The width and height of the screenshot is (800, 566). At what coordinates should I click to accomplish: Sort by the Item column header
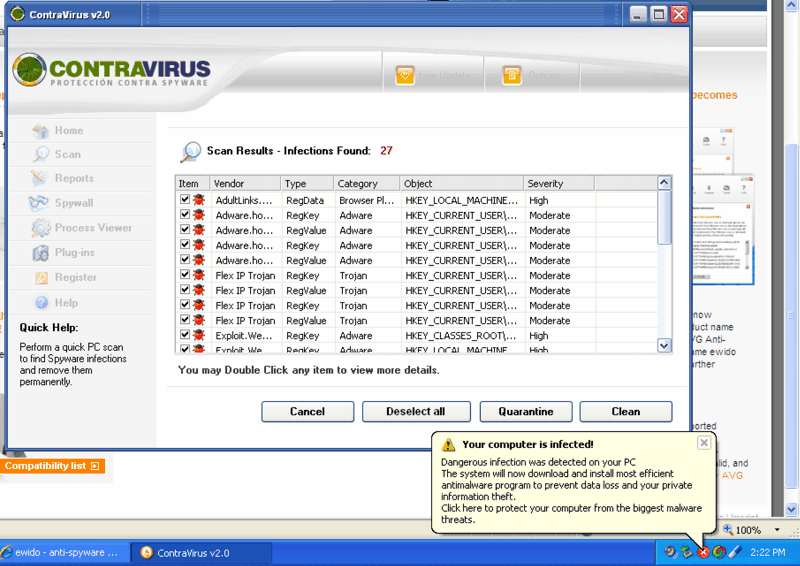pyautogui.click(x=192, y=183)
